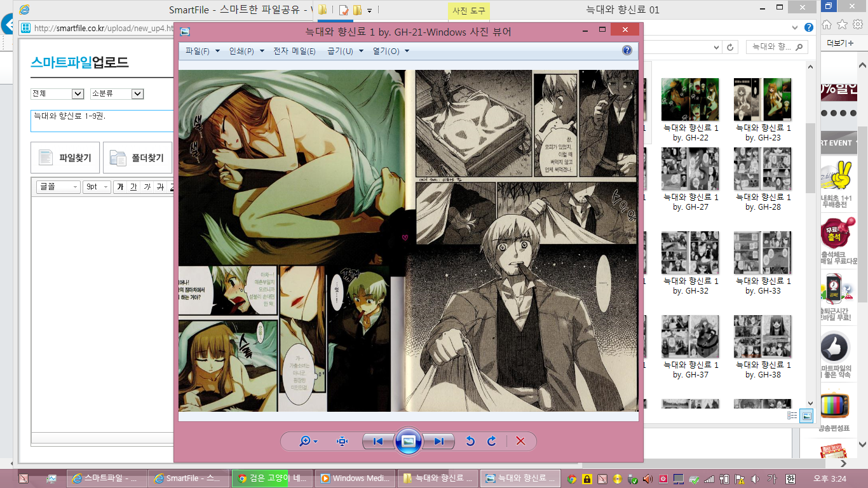Click the yellow padlock icon in system tray

click(x=587, y=479)
